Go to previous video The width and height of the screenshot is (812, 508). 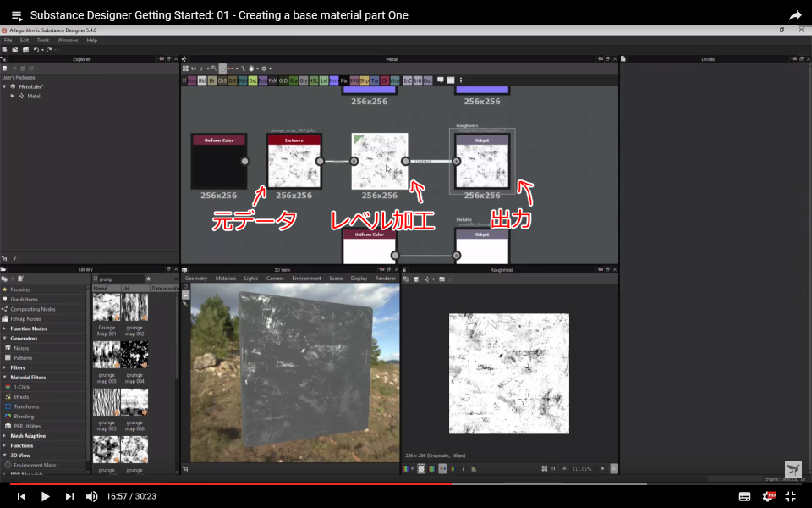(21, 496)
